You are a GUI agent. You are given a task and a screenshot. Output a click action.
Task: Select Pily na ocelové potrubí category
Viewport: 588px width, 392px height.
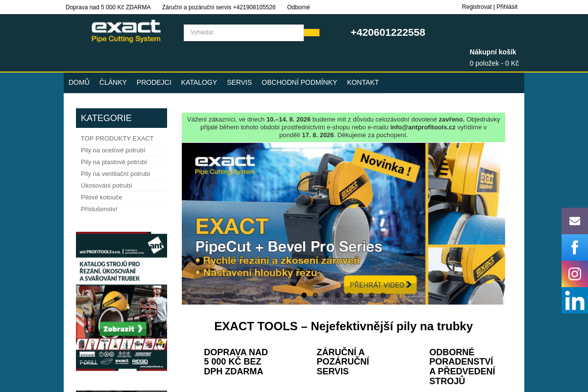113,150
